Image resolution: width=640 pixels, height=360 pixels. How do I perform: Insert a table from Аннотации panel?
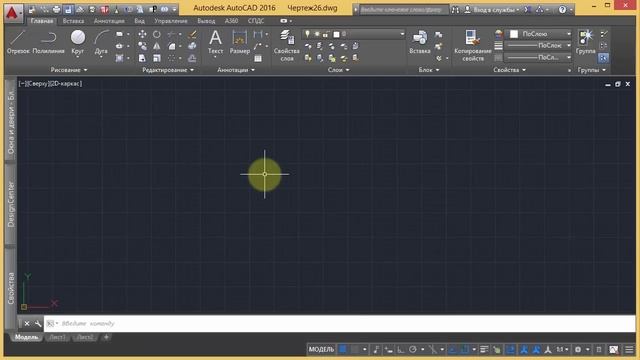[x=258, y=58]
